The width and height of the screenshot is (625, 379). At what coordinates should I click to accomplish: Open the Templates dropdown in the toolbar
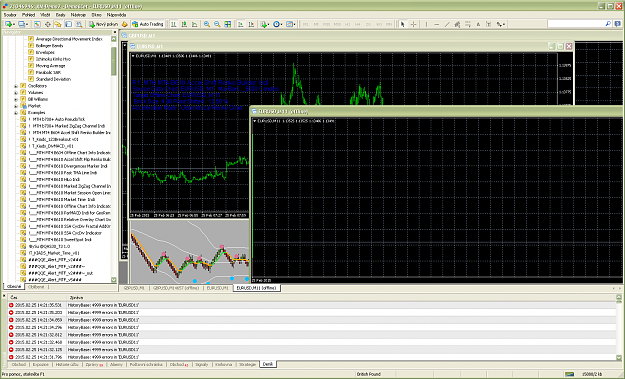(291, 24)
